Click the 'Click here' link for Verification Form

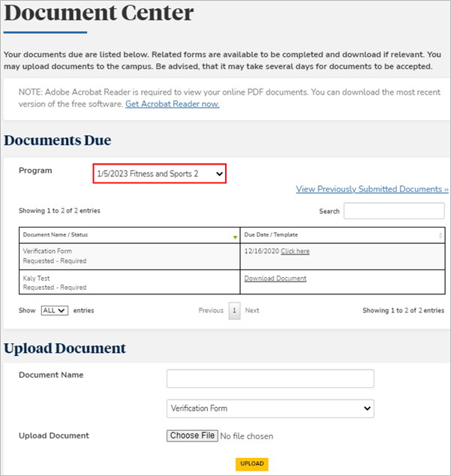click(x=295, y=252)
